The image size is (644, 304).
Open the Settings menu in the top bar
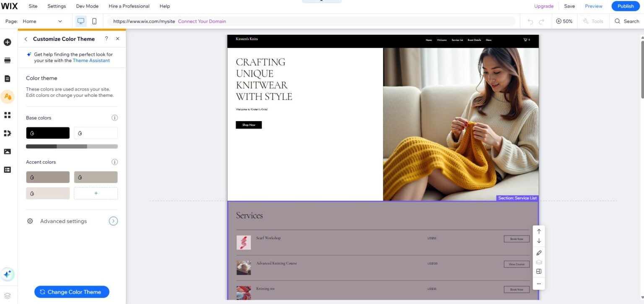(56, 6)
